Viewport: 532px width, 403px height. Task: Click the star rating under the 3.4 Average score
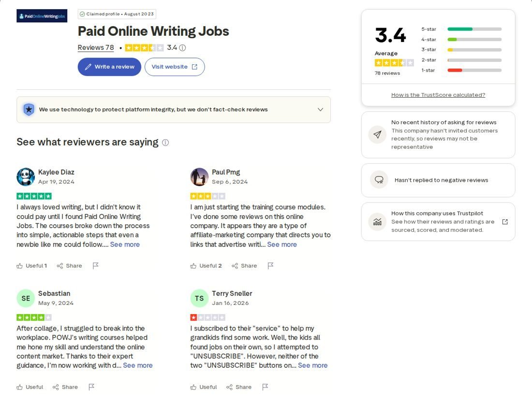(394, 63)
